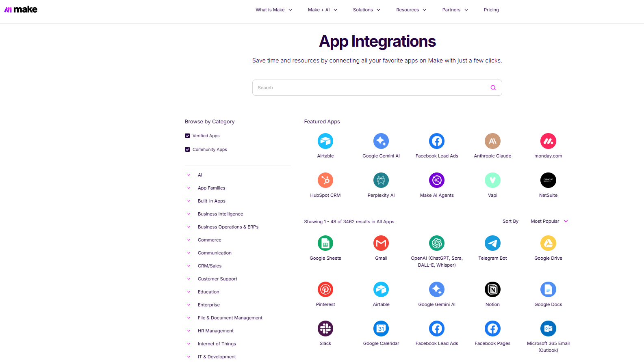Select the NetSuite app icon
Viewport: 644px width, 362px height.
pyautogui.click(x=548, y=180)
